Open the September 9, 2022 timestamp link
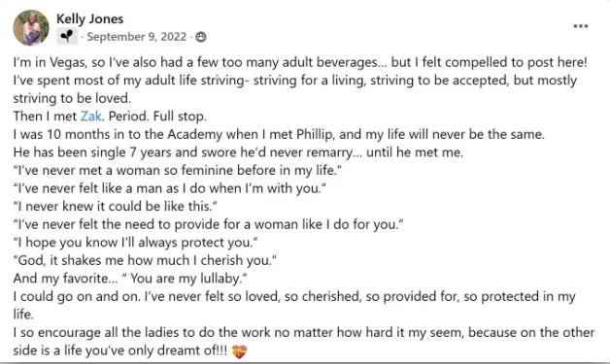This screenshot has width=610, height=364. [x=137, y=37]
